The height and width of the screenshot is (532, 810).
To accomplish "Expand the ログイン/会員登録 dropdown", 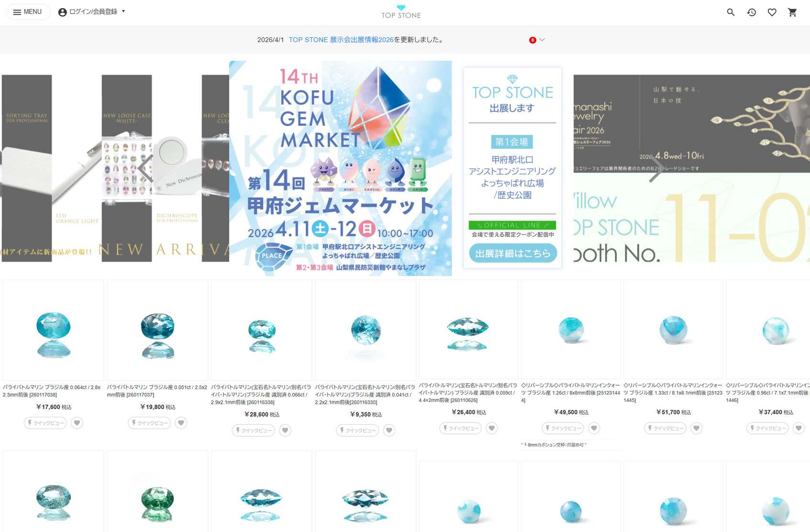I will 123,11.
